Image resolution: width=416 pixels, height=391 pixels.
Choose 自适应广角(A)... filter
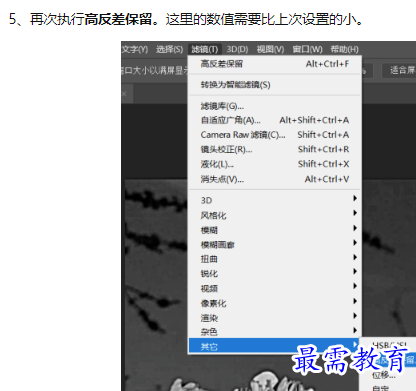point(275,120)
